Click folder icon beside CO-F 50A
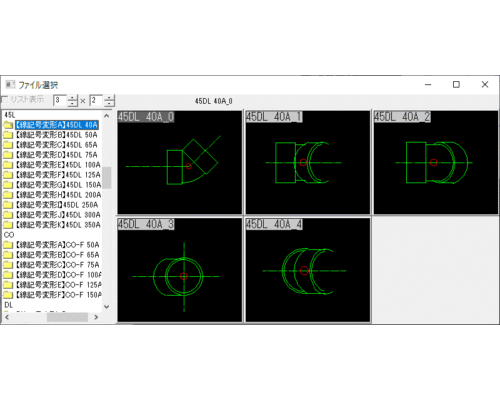500x400 pixels. tap(8, 245)
